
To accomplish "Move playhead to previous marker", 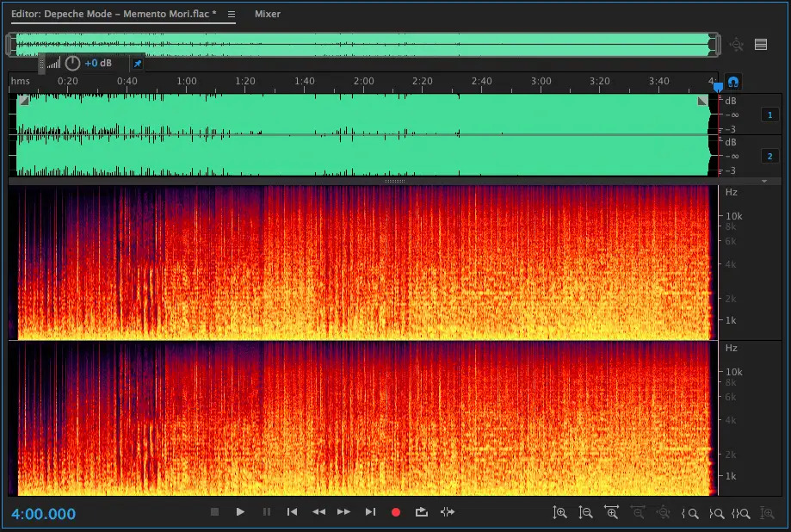I will [x=292, y=512].
